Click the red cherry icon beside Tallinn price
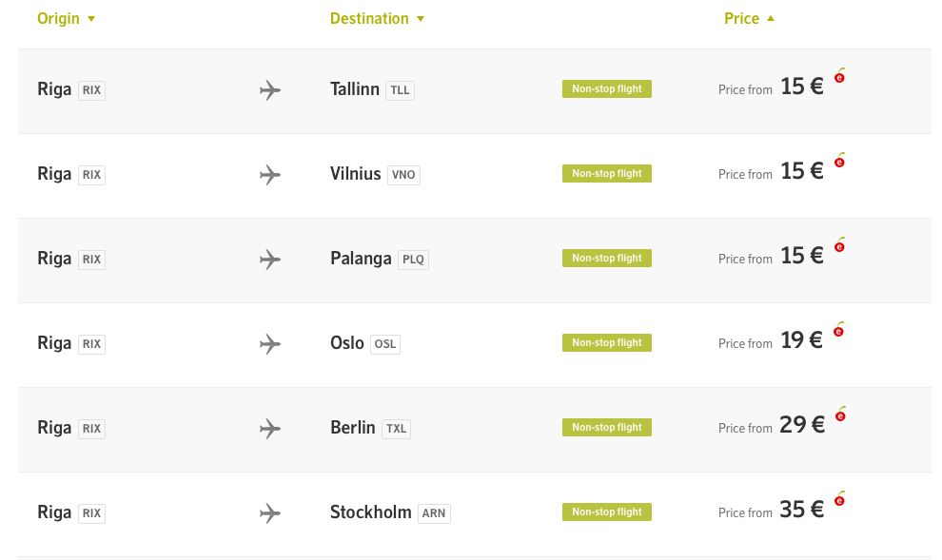 coord(839,77)
